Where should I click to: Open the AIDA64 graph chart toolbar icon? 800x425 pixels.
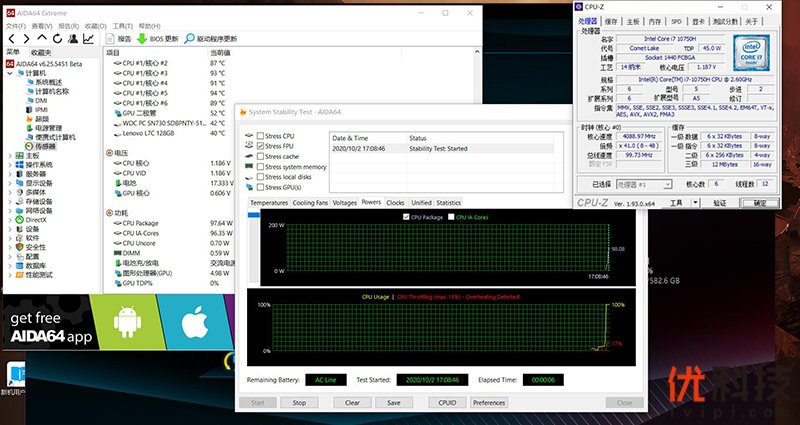89,39
